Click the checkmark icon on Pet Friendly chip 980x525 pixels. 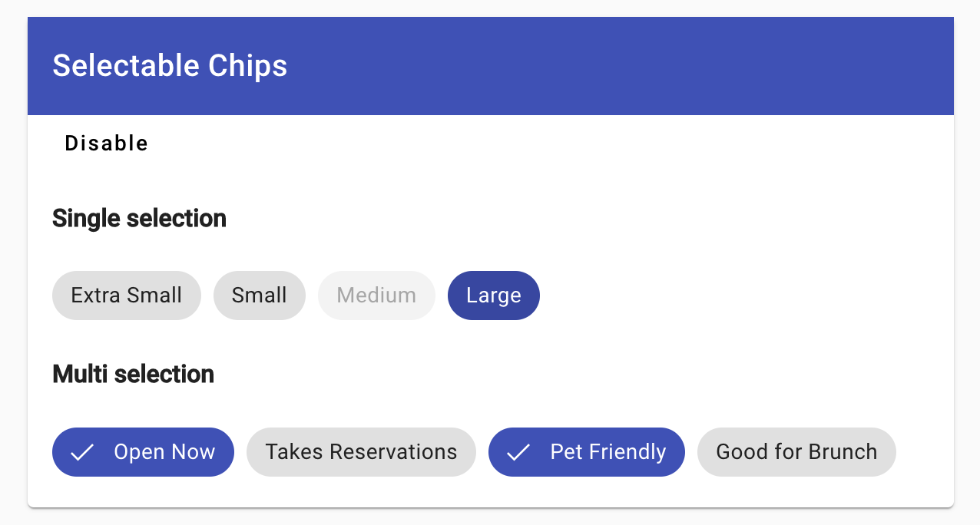click(520, 452)
